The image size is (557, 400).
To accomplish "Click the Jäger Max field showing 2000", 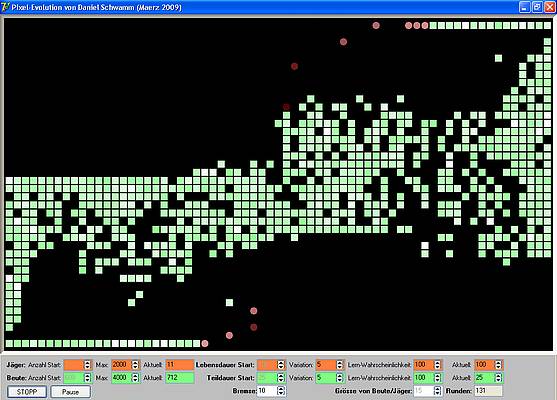I will 121,365.
